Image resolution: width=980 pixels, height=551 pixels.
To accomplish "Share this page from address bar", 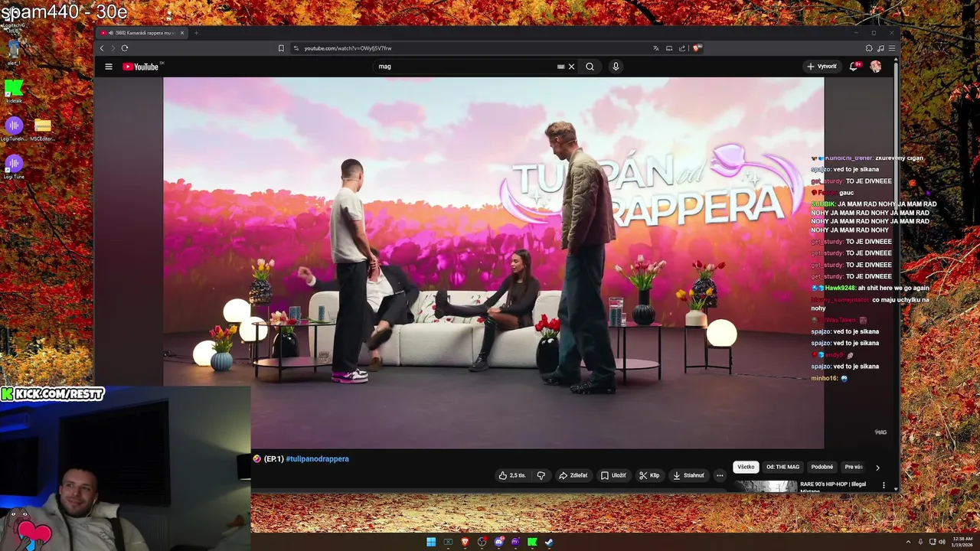I will [x=682, y=48].
